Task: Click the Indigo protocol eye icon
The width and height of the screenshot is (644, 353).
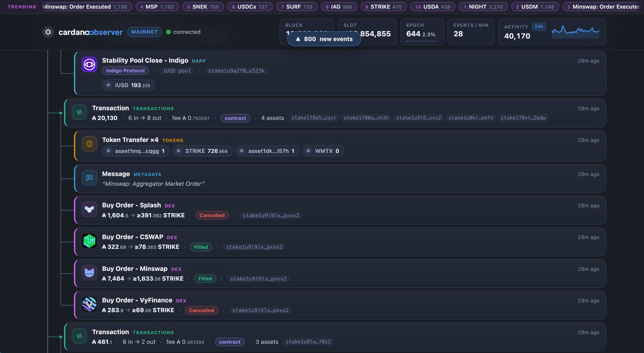Action: pyautogui.click(x=89, y=64)
